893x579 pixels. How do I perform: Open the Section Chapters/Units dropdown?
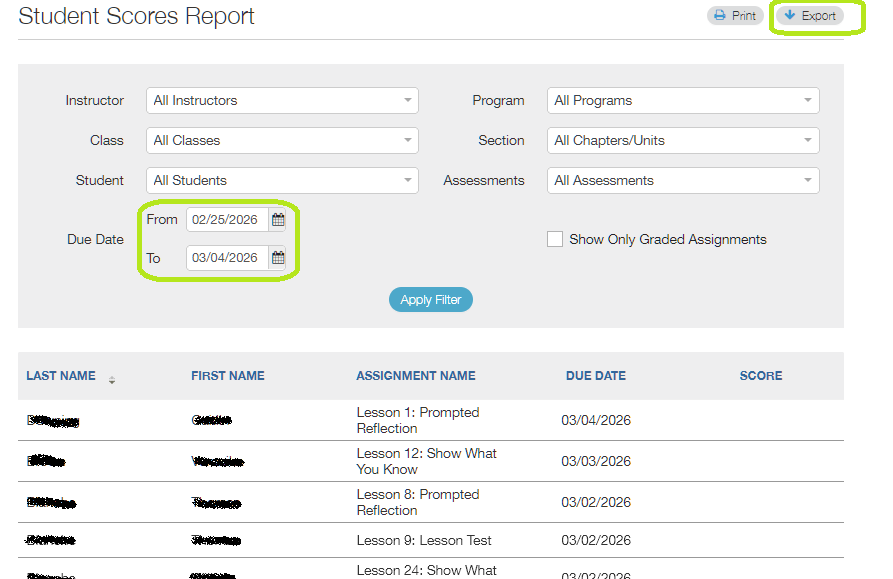pos(683,141)
